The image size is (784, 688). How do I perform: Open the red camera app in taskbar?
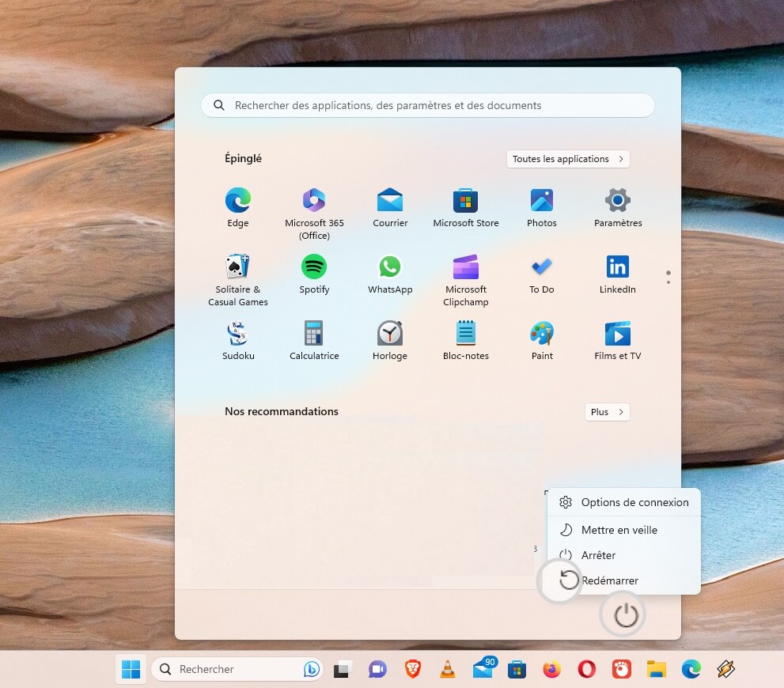pyautogui.click(x=622, y=669)
